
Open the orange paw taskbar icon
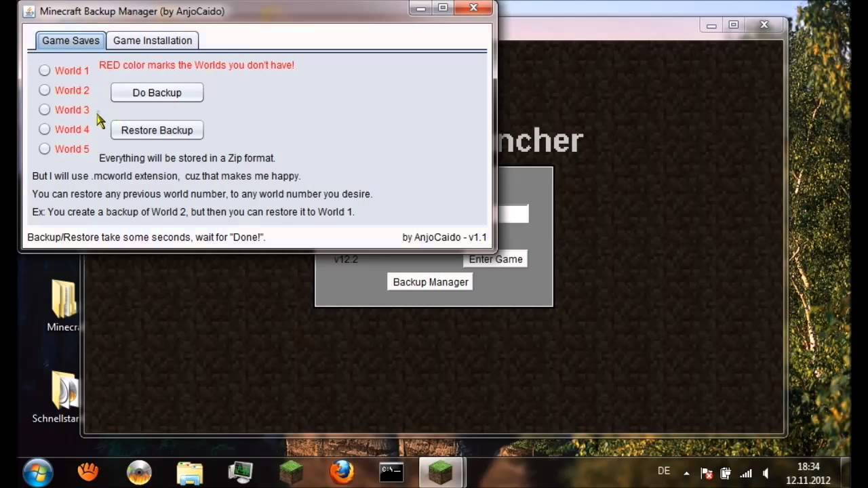[x=88, y=472]
